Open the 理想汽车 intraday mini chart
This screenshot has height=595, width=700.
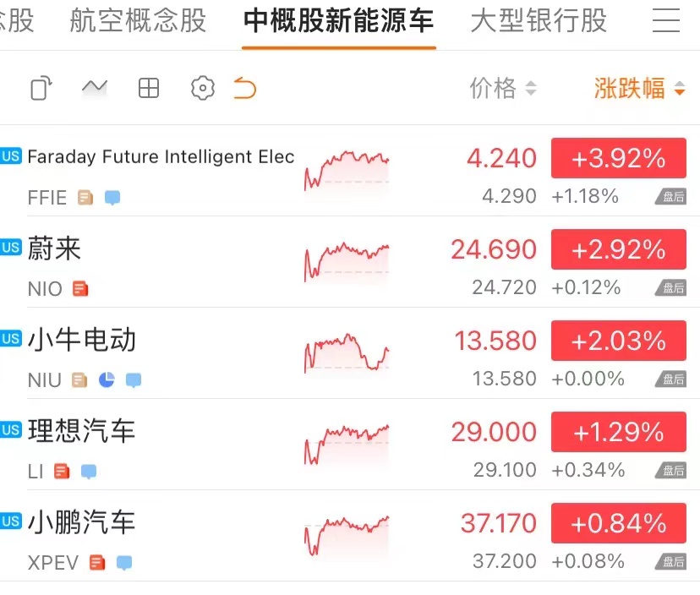347,444
